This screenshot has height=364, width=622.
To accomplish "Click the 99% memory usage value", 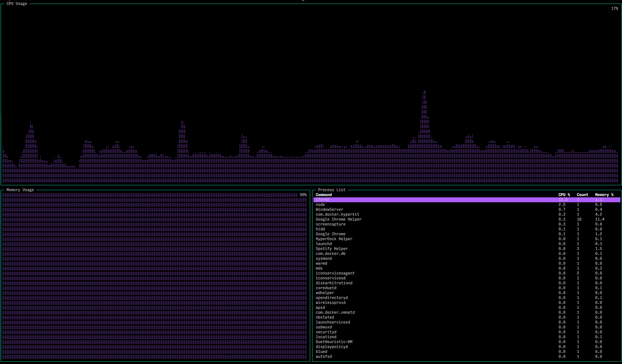I will [x=303, y=195].
